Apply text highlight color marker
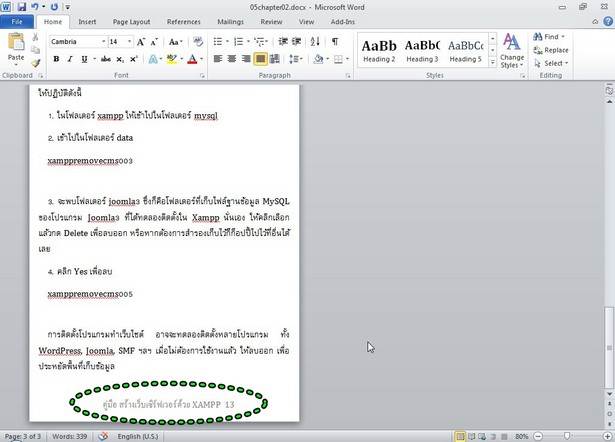Screen dimensions: 615x442 pyautogui.click(x=171, y=59)
